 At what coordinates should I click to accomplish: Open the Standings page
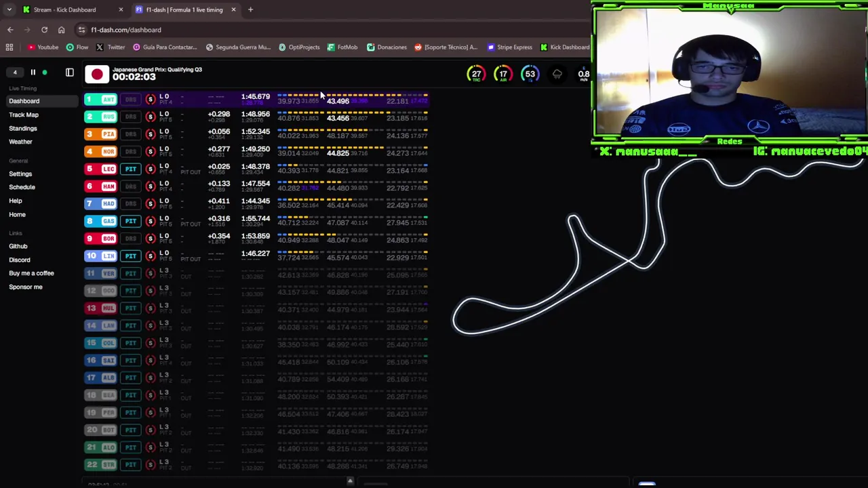23,128
